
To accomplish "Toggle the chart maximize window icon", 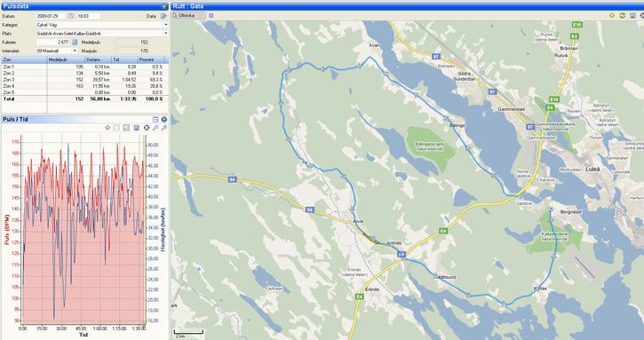I will 155,119.
